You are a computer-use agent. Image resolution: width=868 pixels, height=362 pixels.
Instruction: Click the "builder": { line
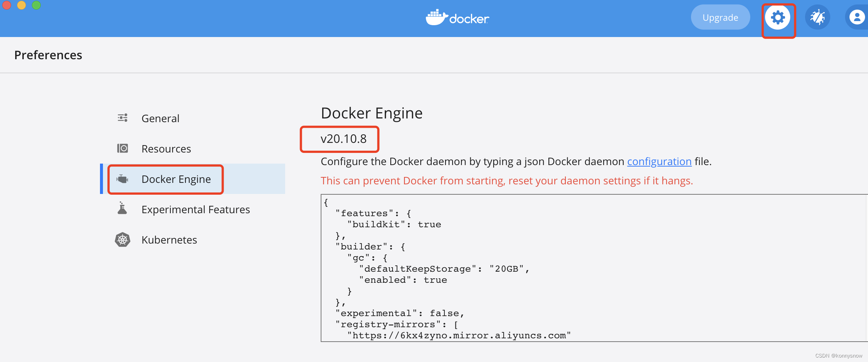tap(370, 247)
